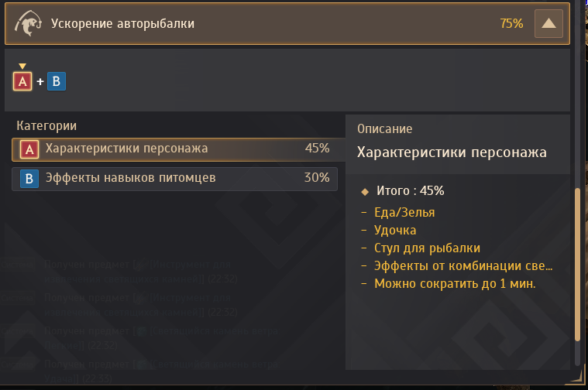588x390 pixels.
Task: Click the Удочка description entry
Action: (x=396, y=230)
